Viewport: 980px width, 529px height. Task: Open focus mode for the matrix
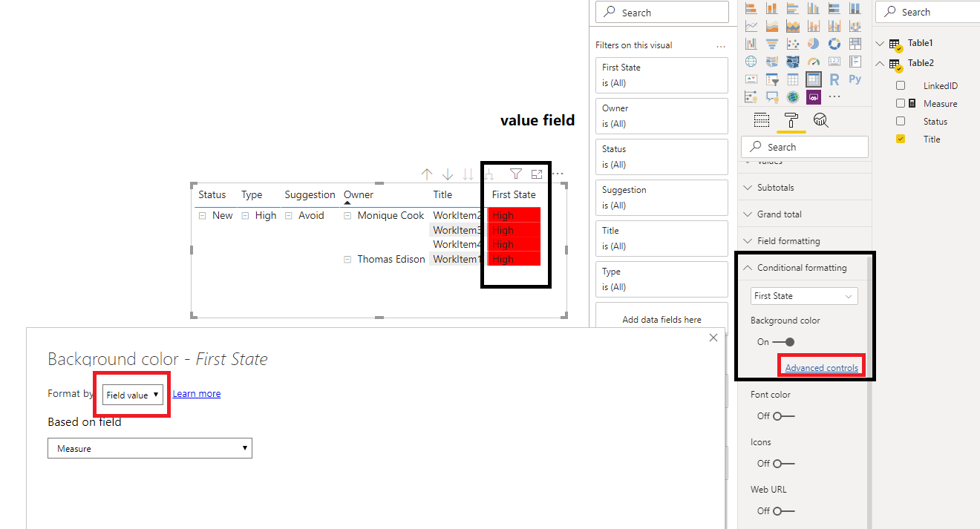click(537, 174)
